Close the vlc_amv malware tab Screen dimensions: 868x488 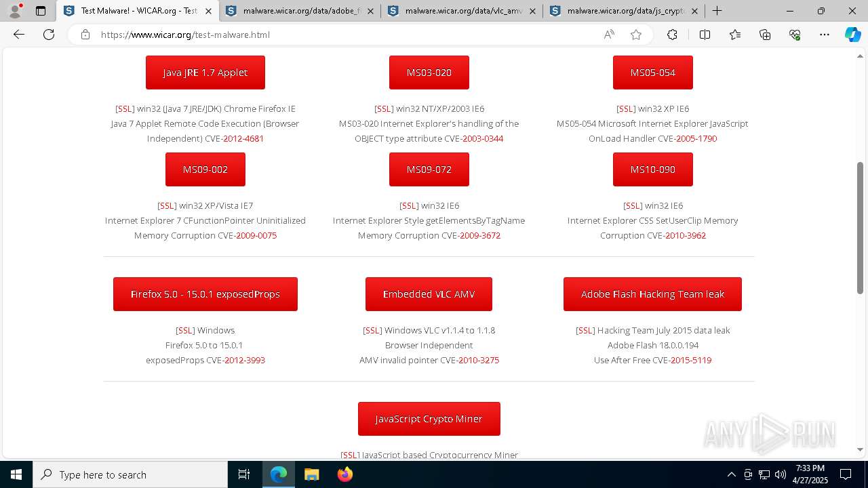pyautogui.click(x=533, y=11)
